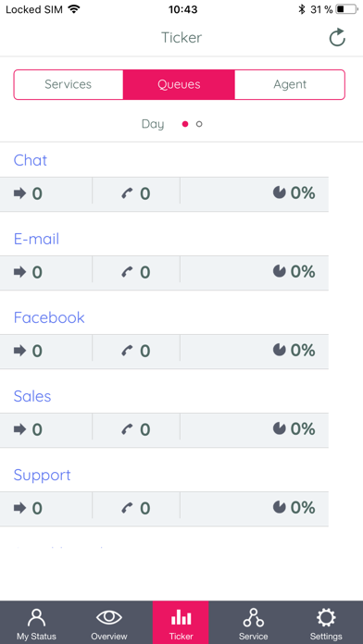This screenshot has width=363, height=644.
Task: Open the Settings gear icon
Action: [326, 618]
